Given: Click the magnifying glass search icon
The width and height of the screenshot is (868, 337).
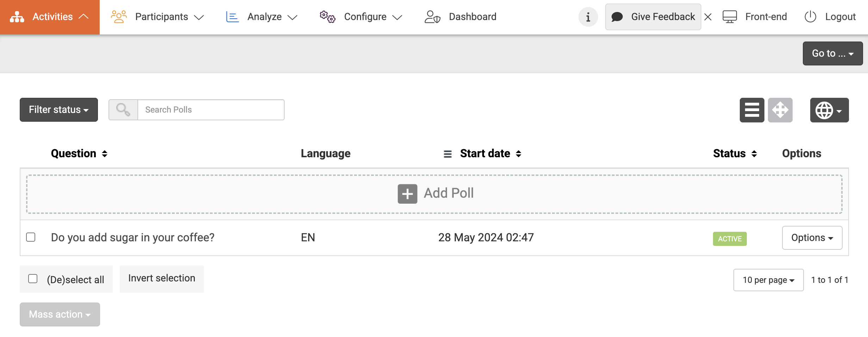Looking at the screenshot, I should (123, 110).
